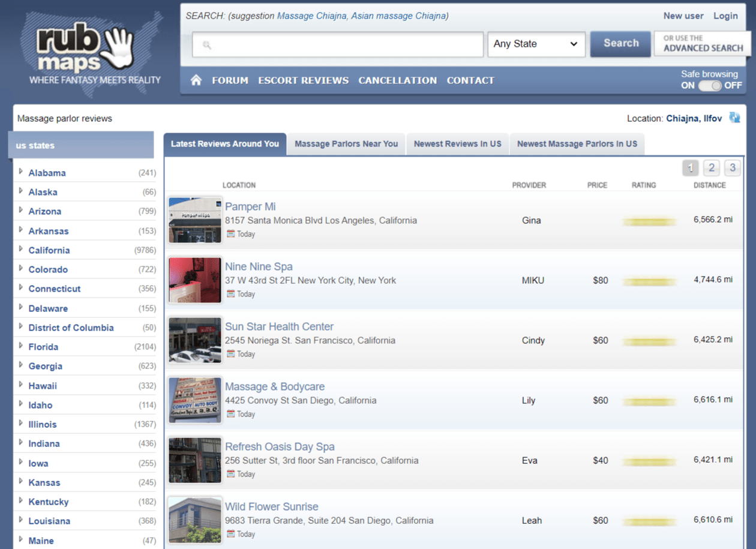Viewport: 756px width, 549px height.
Task: Open the Sun Star Health Center thumbnail
Action: (x=195, y=340)
